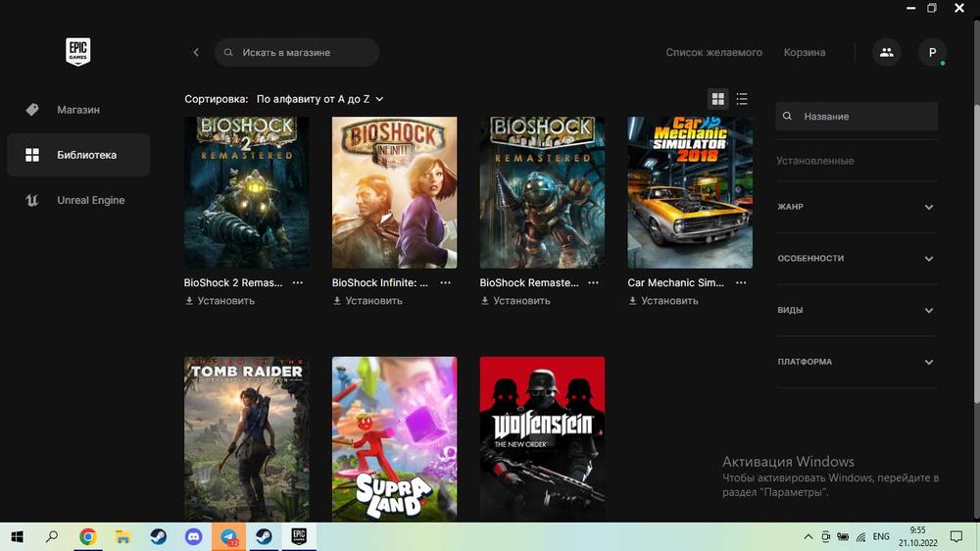
Task: Switch to grid view
Action: 718,99
